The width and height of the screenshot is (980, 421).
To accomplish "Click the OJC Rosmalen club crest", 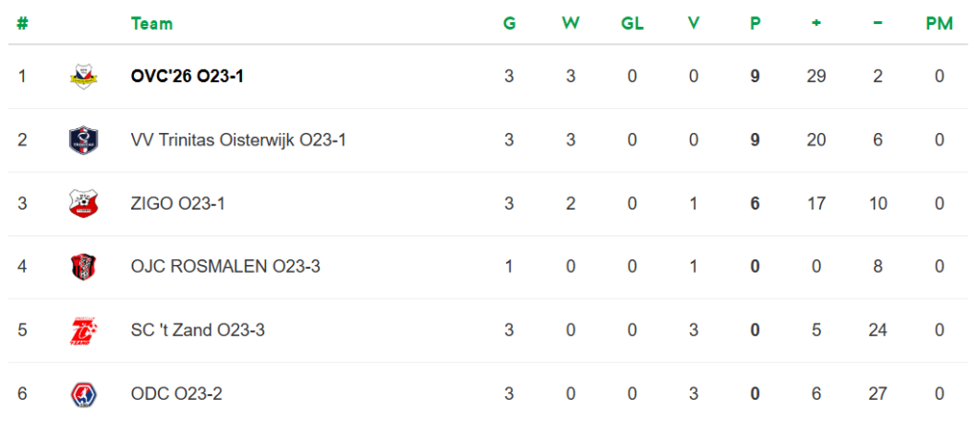I will [83, 267].
